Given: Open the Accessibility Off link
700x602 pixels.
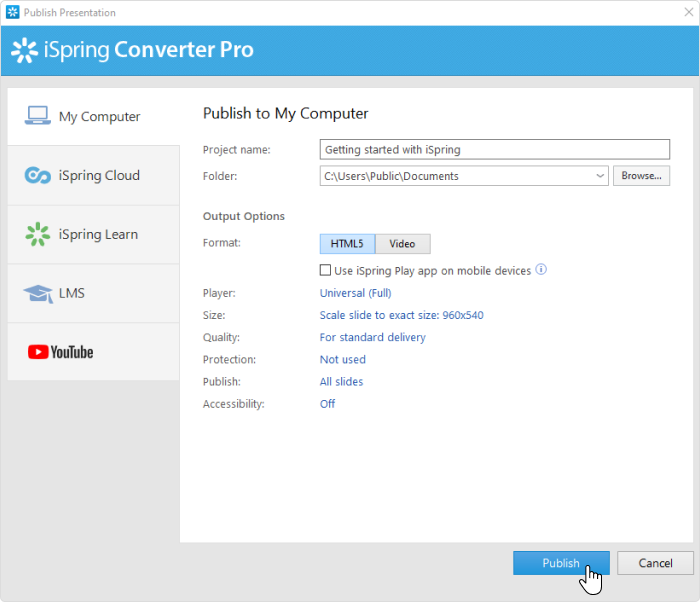Looking at the screenshot, I should [x=327, y=404].
